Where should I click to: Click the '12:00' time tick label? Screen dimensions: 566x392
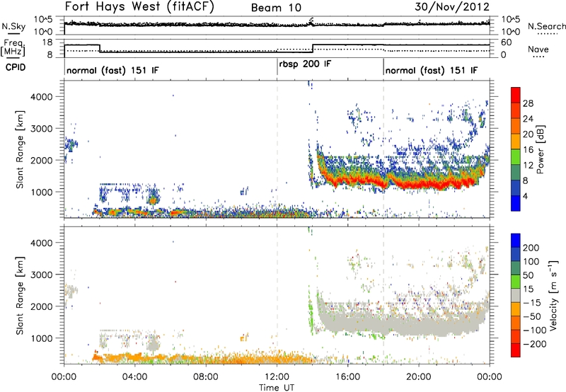pos(277,377)
